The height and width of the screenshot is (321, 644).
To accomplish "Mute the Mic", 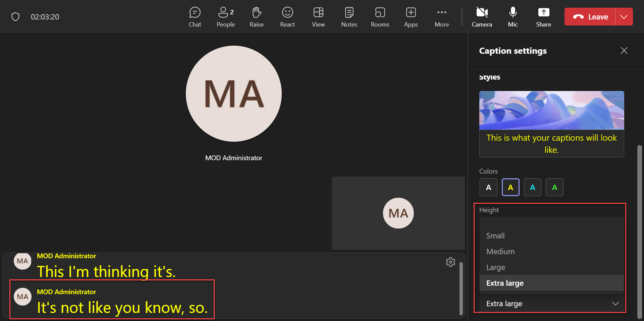I will point(513,17).
